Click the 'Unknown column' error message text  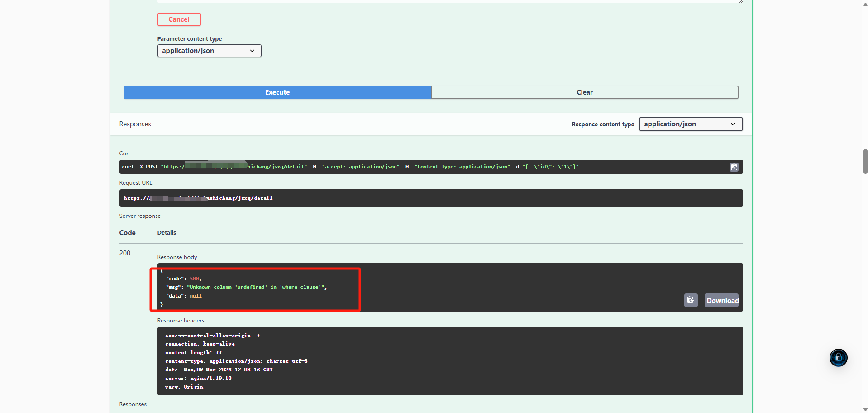click(256, 287)
